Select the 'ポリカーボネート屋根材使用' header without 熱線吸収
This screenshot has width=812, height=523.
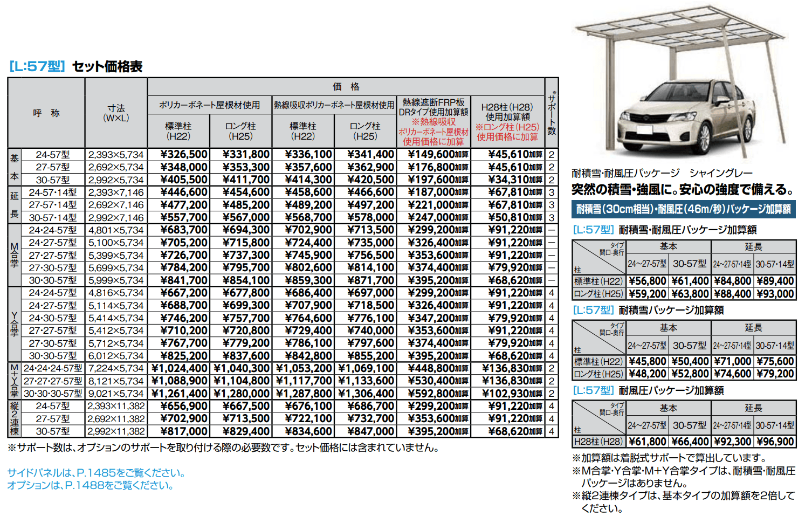[x=209, y=105]
